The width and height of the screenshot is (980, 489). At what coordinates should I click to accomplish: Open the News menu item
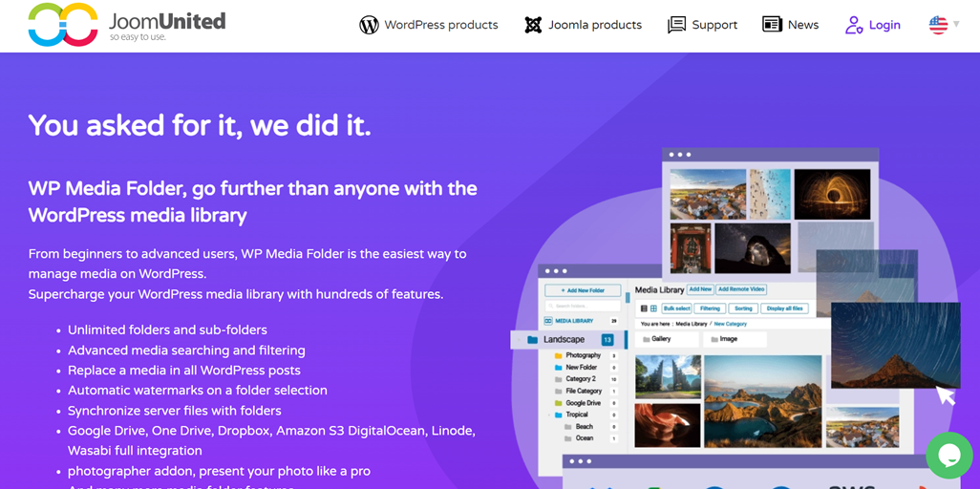pyautogui.click(x=791, y=25)
